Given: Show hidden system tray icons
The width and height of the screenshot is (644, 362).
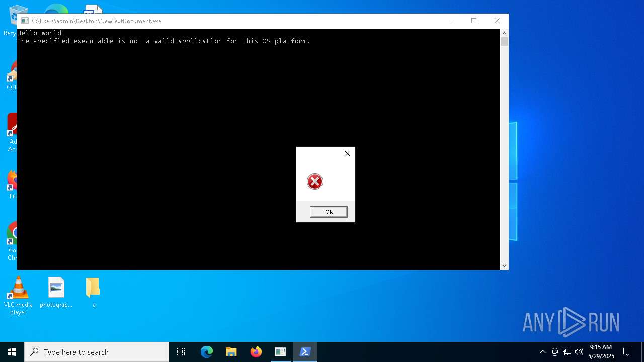Looking at the screenshot, I should [542, 352].
